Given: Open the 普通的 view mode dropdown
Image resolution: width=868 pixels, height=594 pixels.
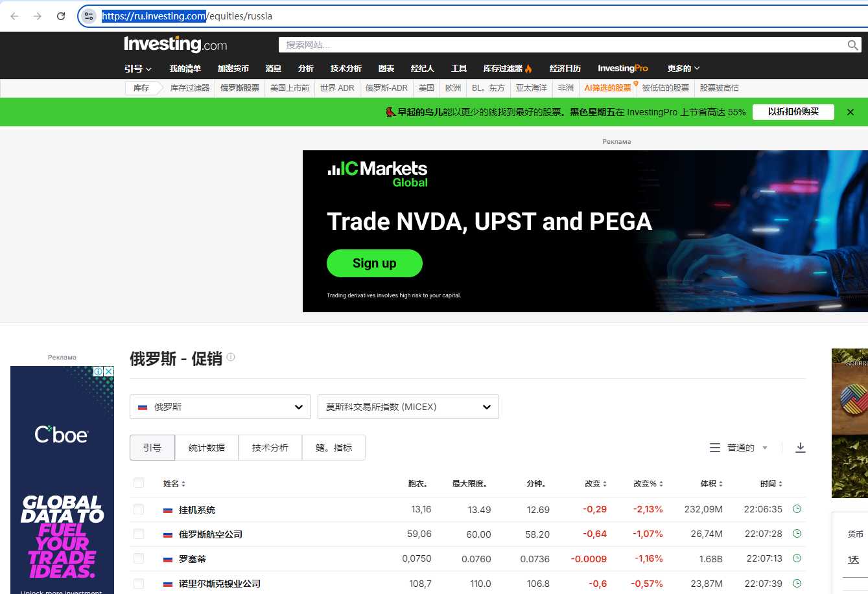Looking at the screenshot, I should coord(747,448).
